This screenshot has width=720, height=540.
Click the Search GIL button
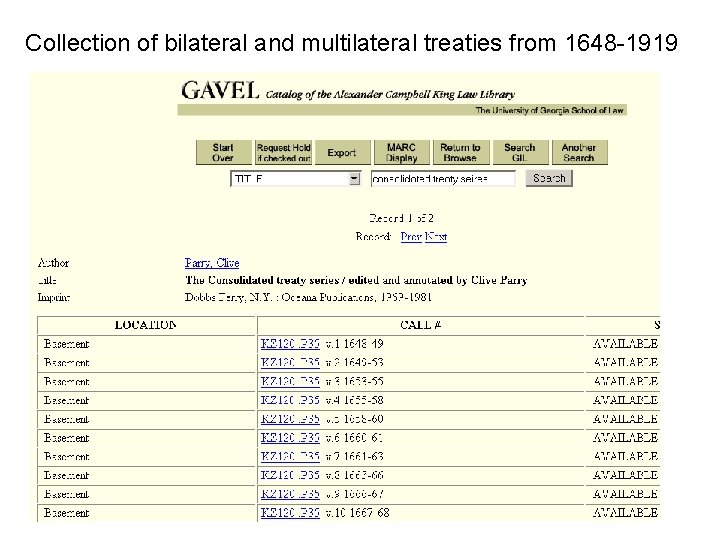520,152
